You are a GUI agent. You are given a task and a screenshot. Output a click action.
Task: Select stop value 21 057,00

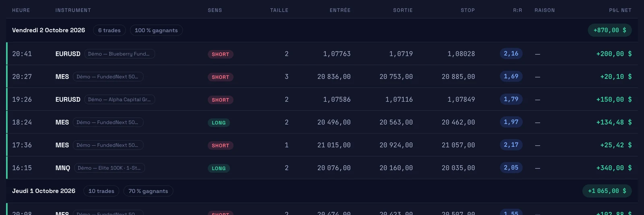pyautogui.click(x=458, y=145)
